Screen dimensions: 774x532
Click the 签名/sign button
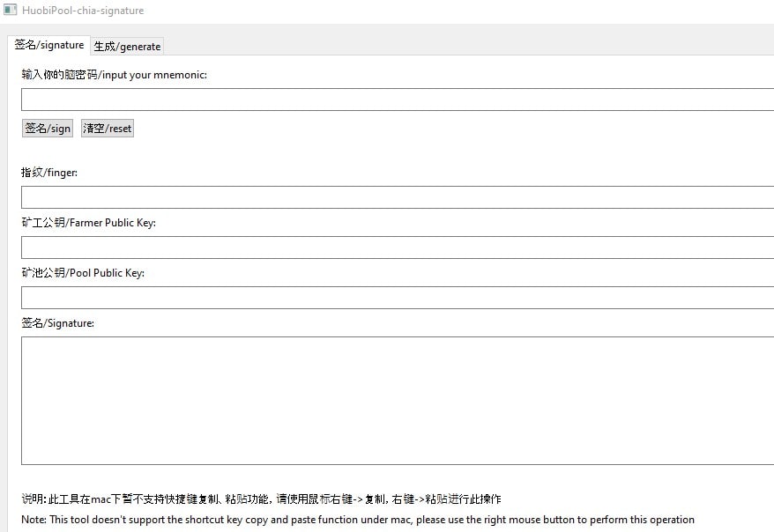click(x=48, y=129)
